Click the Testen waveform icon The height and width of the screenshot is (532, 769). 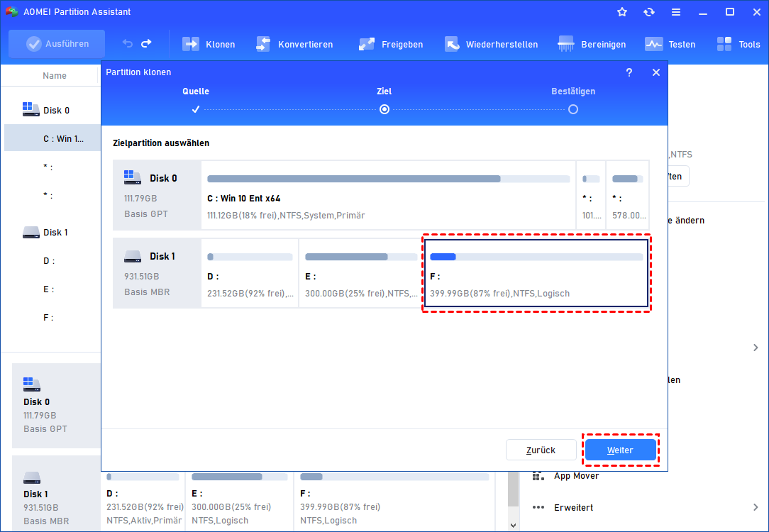click(654, 44)
